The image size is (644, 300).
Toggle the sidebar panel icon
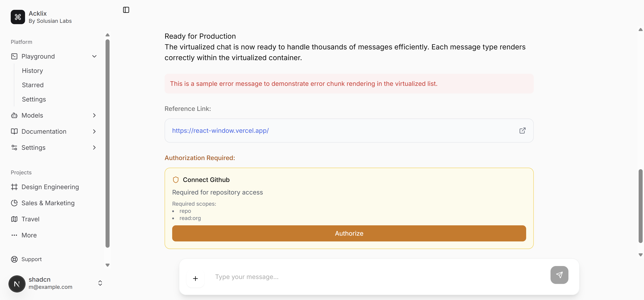click(x=126, y=10)
